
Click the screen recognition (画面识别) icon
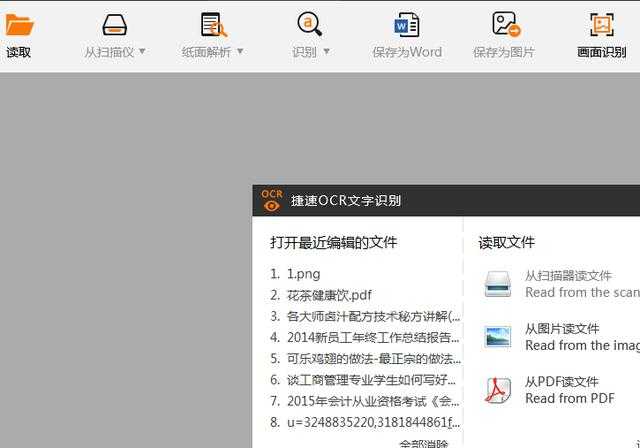(602, 24)
